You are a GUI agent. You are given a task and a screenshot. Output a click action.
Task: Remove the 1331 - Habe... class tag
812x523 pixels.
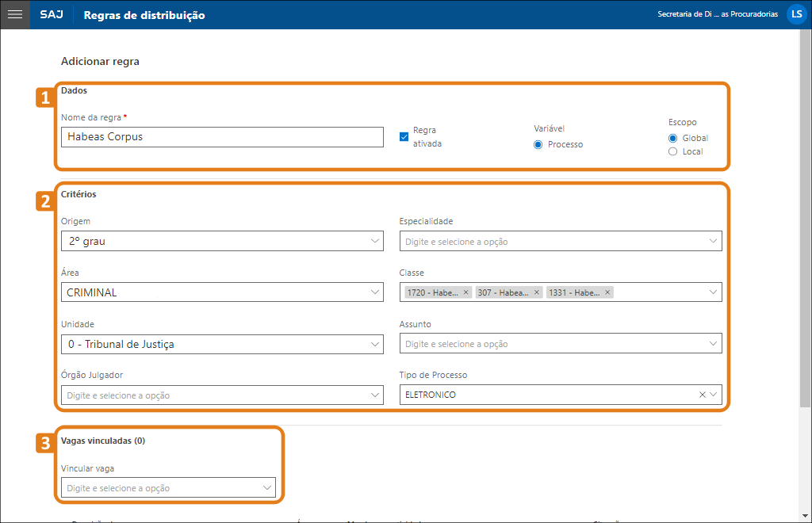pos(608,292)
